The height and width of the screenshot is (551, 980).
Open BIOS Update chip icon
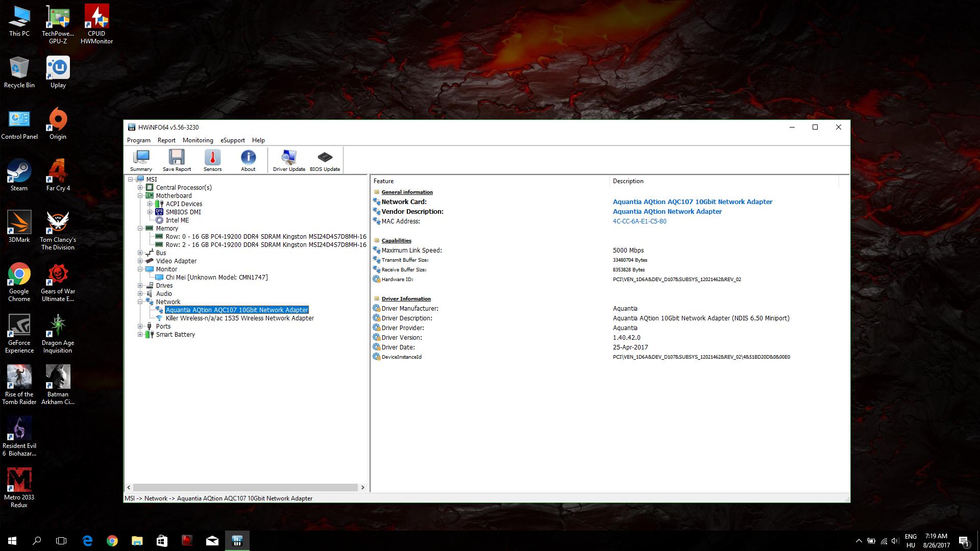(x=325, y=160)
